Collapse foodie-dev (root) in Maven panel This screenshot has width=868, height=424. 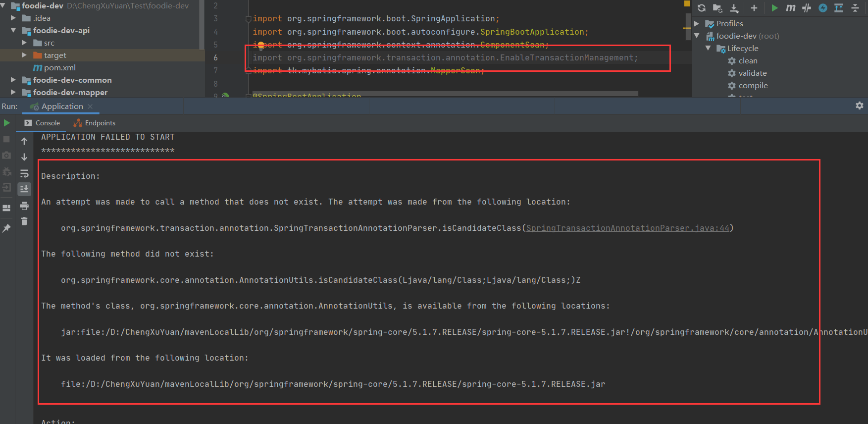(x=697, y=36)
